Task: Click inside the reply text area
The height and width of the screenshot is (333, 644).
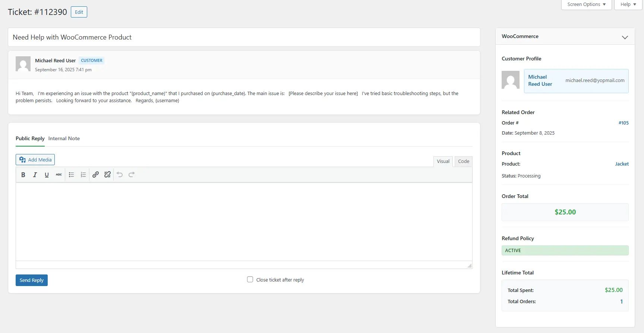Action: [244, 222]
